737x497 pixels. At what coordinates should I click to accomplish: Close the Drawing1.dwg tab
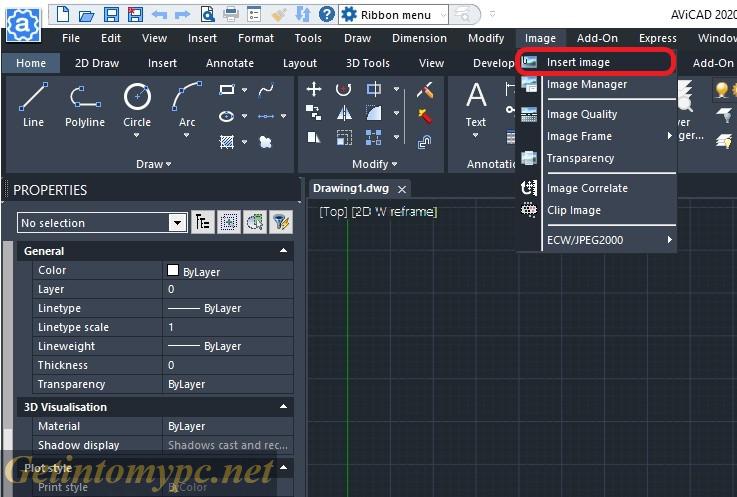pyautogui.click(x=402, y=189)
